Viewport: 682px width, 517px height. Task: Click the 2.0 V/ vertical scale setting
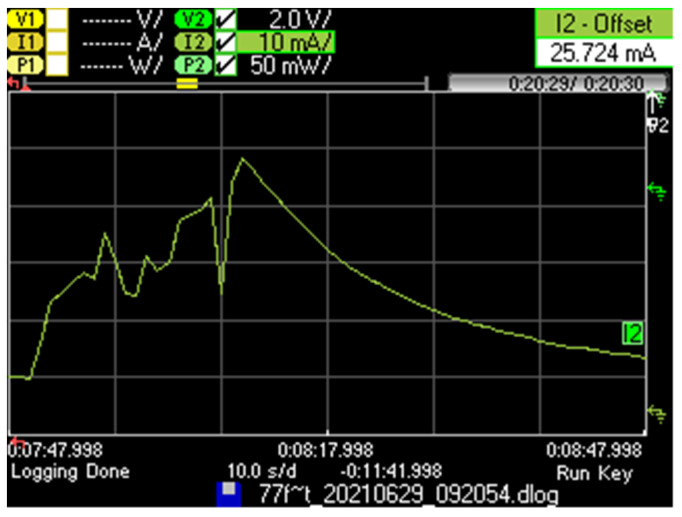[x=288, y=18]
